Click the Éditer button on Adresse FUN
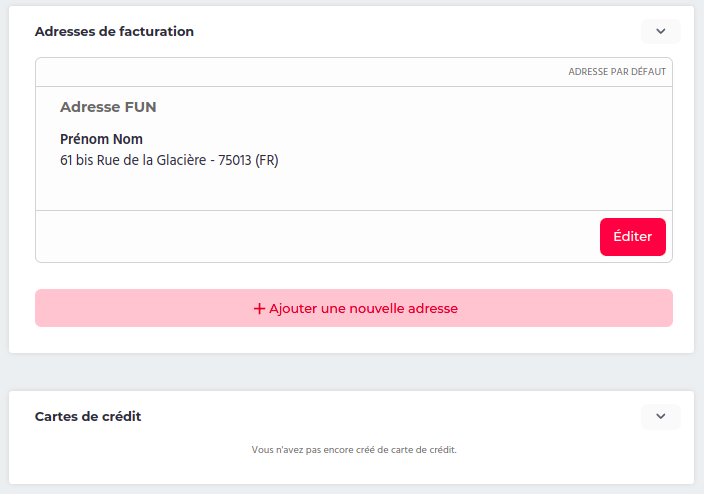Screen dimensions: 704x494 click(633, 237)
